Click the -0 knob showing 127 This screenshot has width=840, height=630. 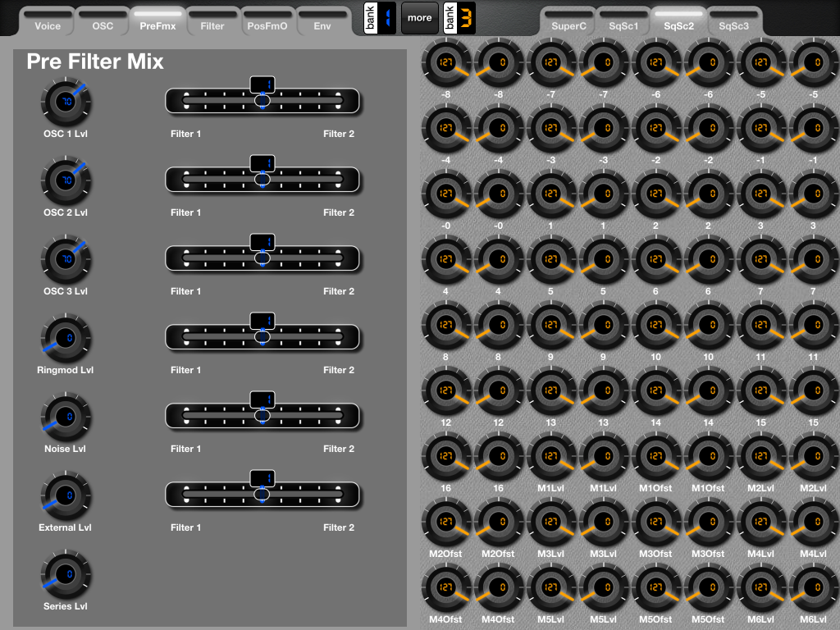[x=445, y=194]
